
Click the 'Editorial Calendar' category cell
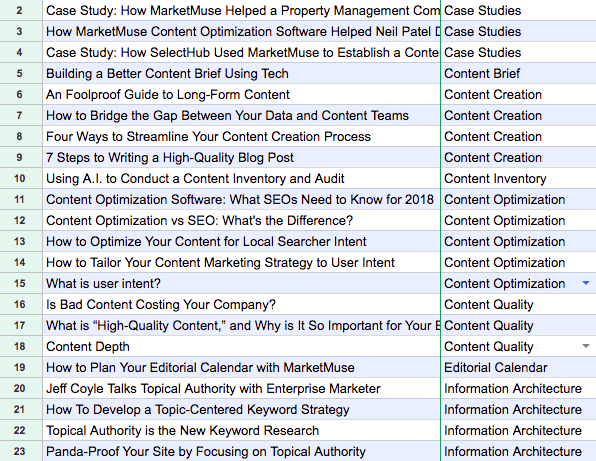click(x=518, y=367)
